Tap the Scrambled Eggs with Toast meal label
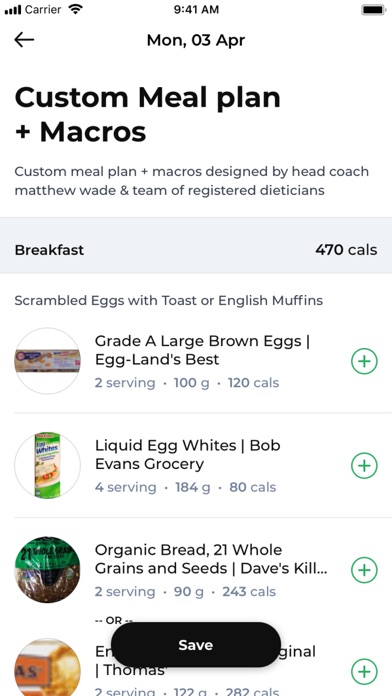 168,301
